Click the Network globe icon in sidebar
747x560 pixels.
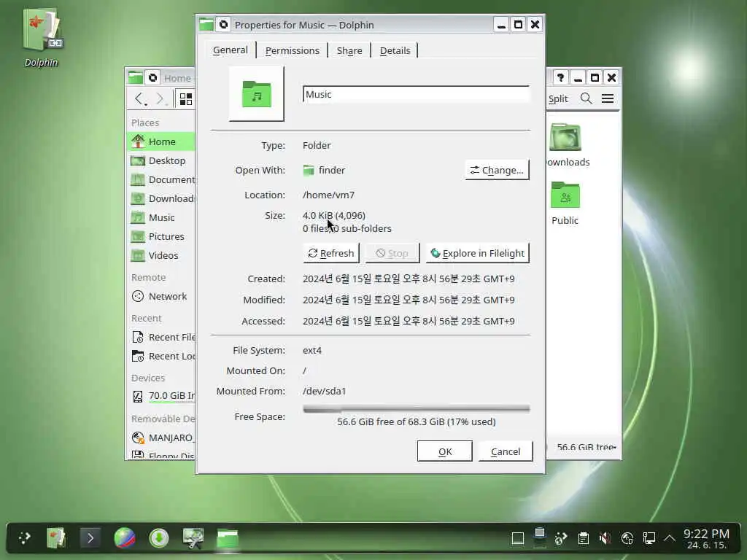[x=138, y=296]
